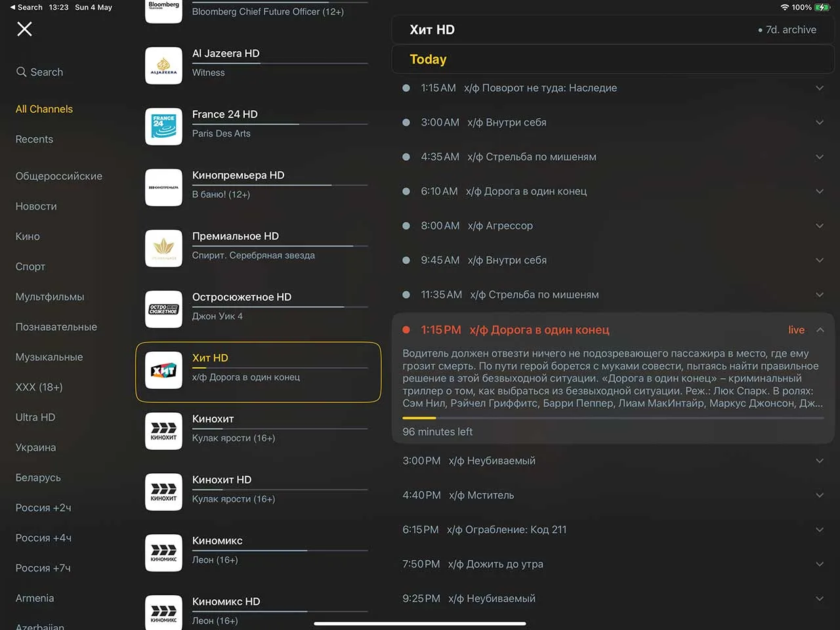Click the Кинопремьера HD channel icon
840x630 pixels.
point(163,188)
